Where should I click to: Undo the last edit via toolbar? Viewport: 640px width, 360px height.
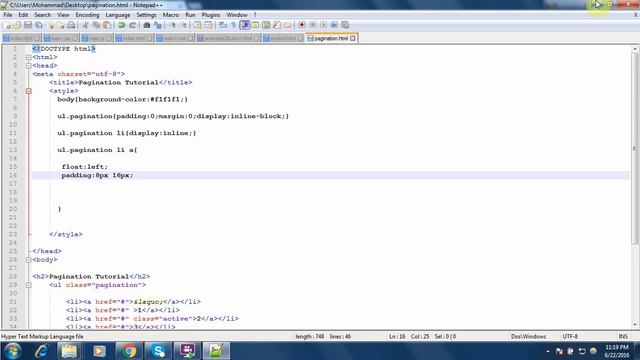122,25
